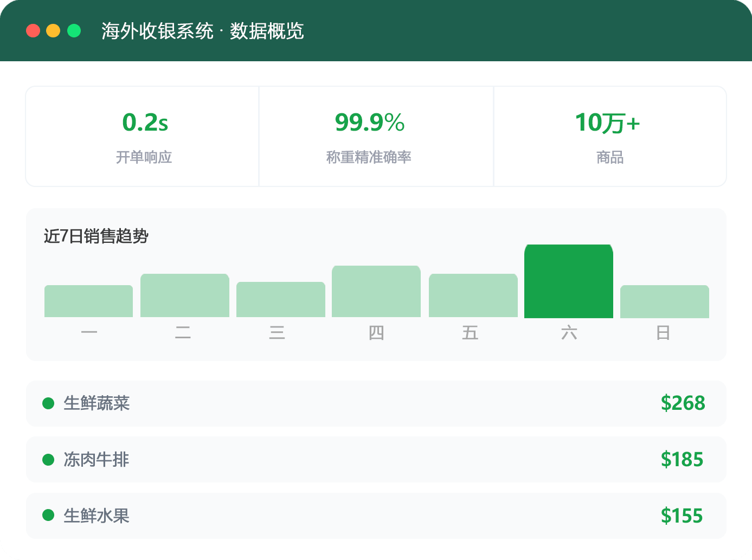Viewport: 752px width, 560px height.
Task: Open the 生鲜蔬菜 category row
Action: tap(376, 403)
